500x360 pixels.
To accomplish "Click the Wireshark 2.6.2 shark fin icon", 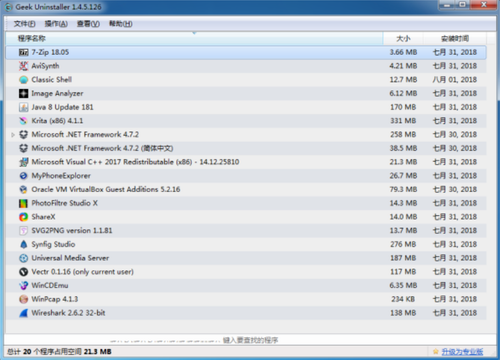I will (23, 313).
